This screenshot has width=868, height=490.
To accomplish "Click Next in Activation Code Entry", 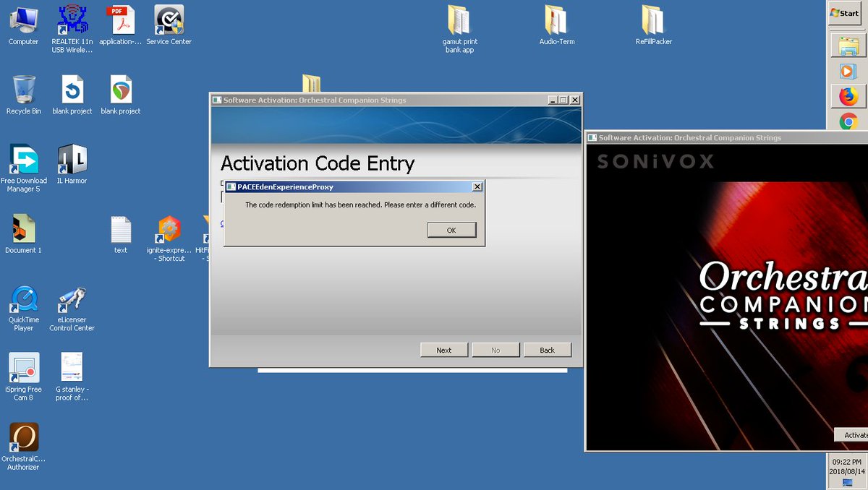I will [x=444, y=350].
